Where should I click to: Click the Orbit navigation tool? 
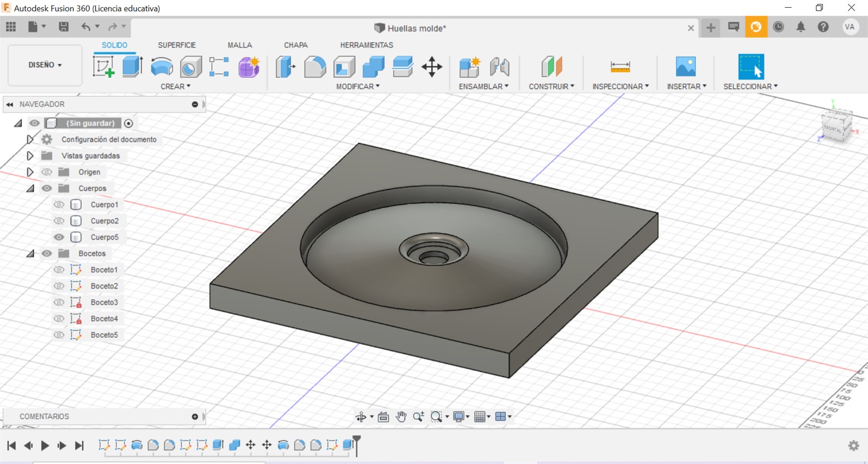coord(361,416)
